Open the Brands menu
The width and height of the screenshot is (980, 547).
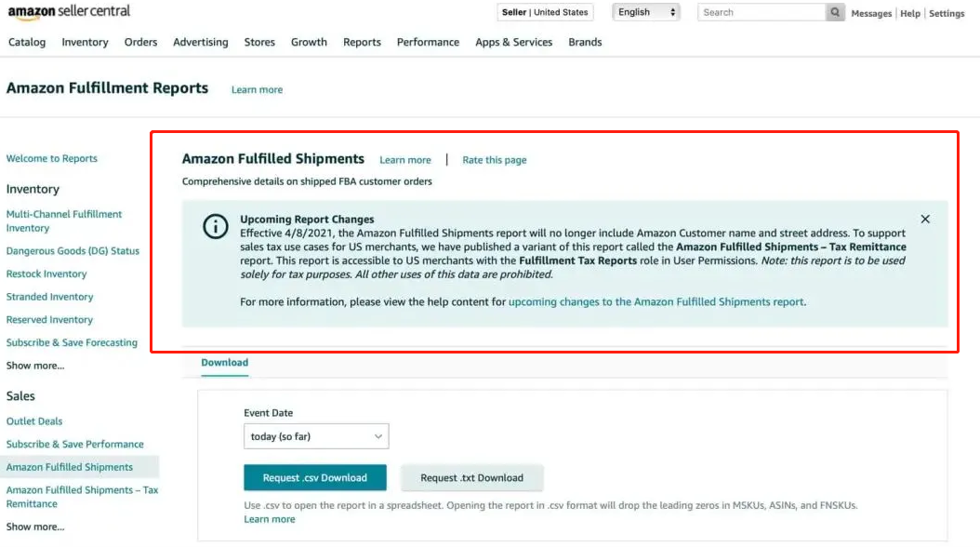[585, 42]
